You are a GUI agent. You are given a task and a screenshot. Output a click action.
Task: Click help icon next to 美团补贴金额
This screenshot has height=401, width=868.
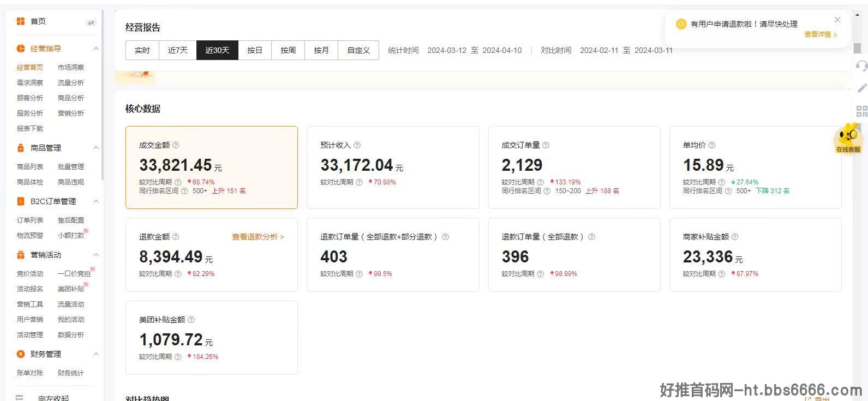click(191, 320)
